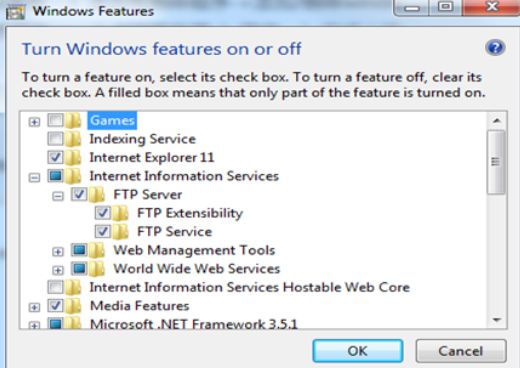Click the Media Features folder icon

pyautogui.click(x=73, y=306)
